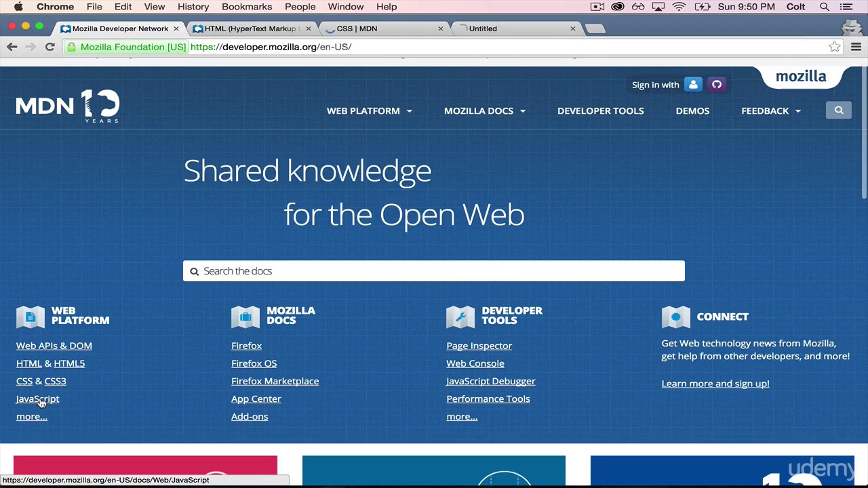This screenshot has height=488, width=868.
Task: Open the Chrome File menu
Action: [94, 7]
